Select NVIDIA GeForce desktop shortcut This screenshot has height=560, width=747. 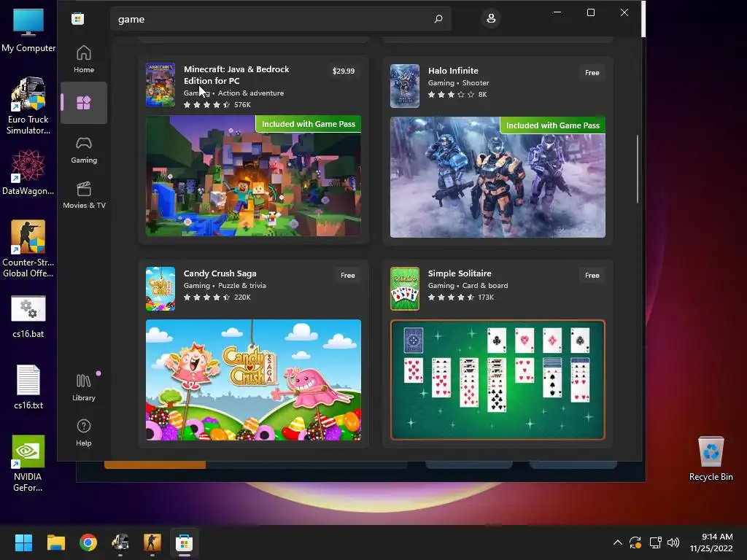point(28,463)
